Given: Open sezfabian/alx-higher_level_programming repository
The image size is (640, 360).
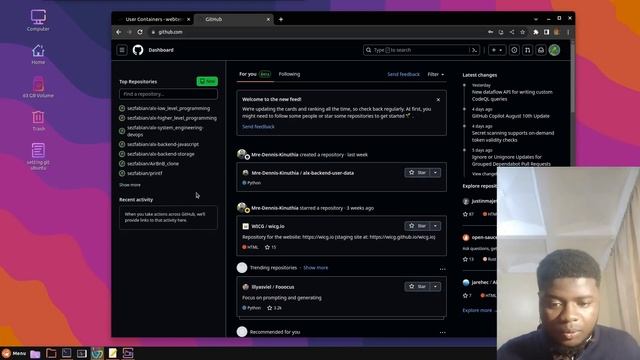Looking at the screenshot, I should pos(172,118).
